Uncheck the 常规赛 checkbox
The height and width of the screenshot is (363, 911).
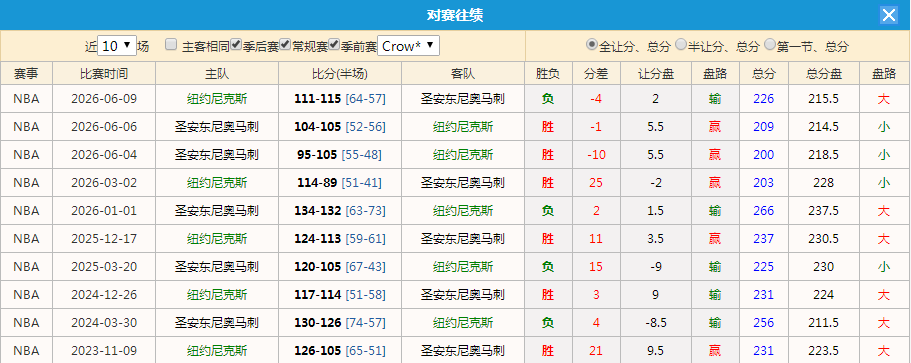point(285,44)
